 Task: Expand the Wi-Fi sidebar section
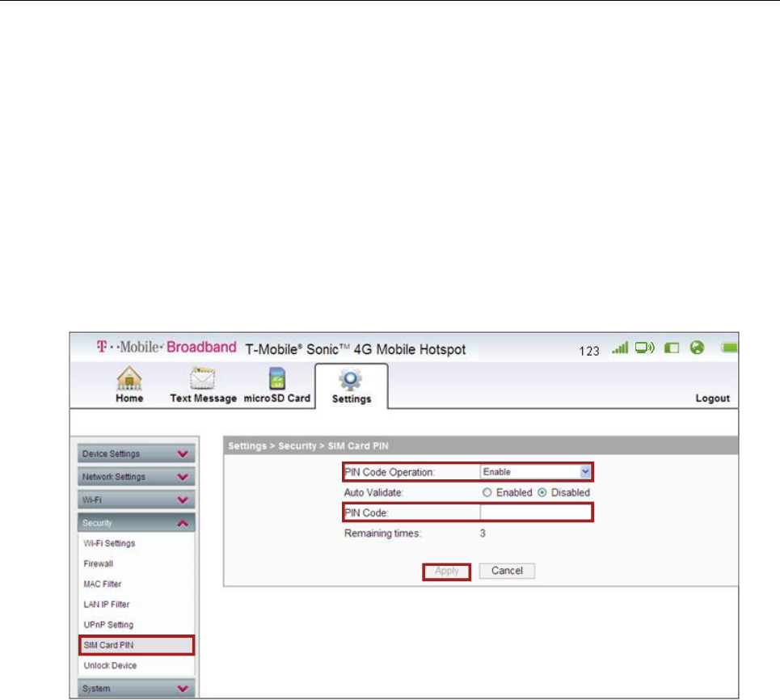coord(136,500)
